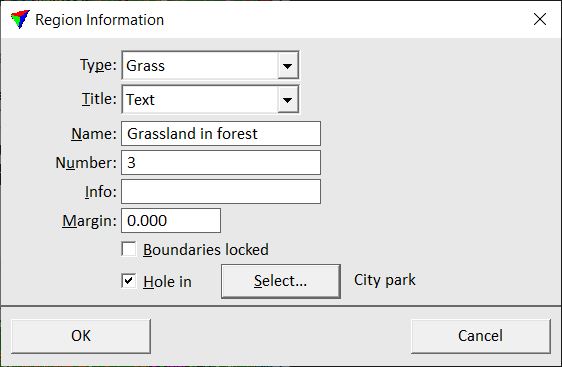The height and width of the screenshot is (367, 562).
Task: Click the City park label text
Action: click(x=385, y=280)
